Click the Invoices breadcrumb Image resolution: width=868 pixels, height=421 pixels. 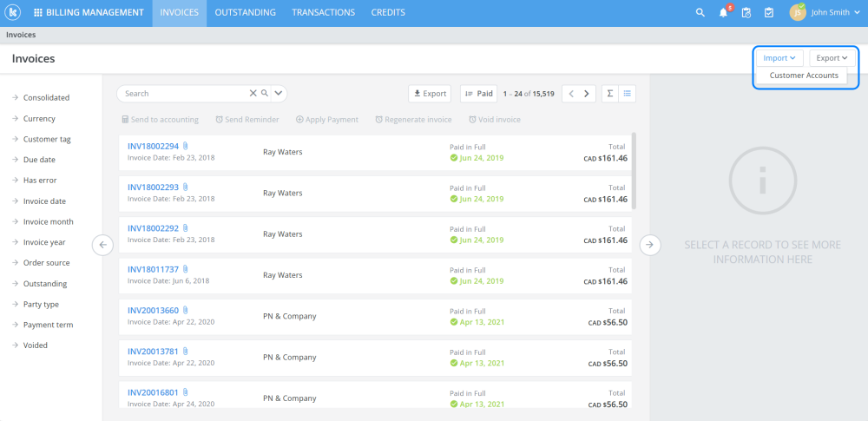(21, 35)
